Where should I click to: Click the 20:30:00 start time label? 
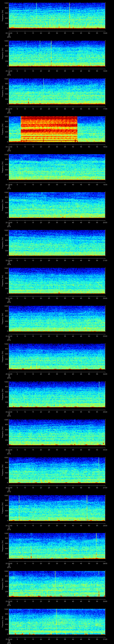[x=9, y=639]
